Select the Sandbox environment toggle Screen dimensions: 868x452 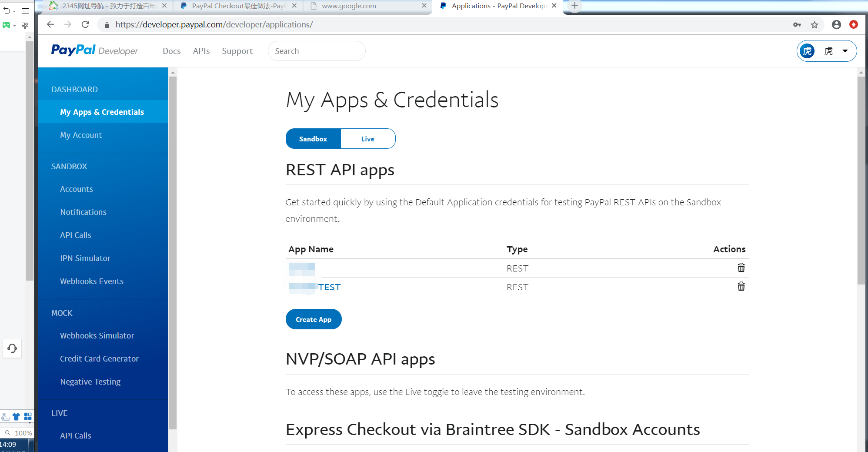coord(313,139)
